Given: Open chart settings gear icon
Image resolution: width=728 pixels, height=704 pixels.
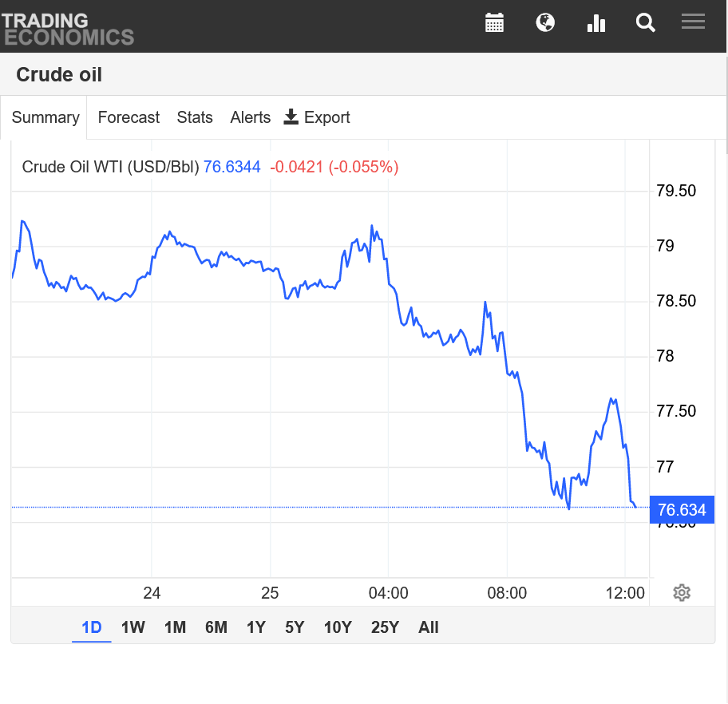Looking at the screenshot, I should click(x=682, y=593).
